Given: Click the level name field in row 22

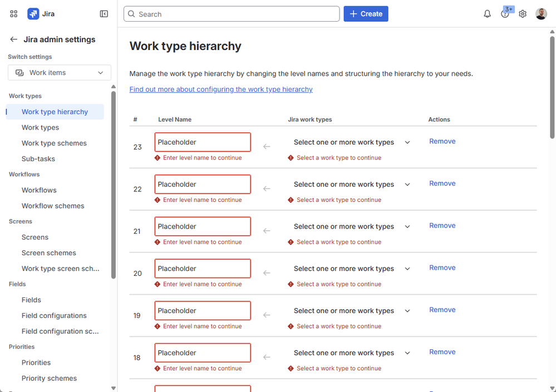Looking at the screenshot, I should [x=203, y=185].
